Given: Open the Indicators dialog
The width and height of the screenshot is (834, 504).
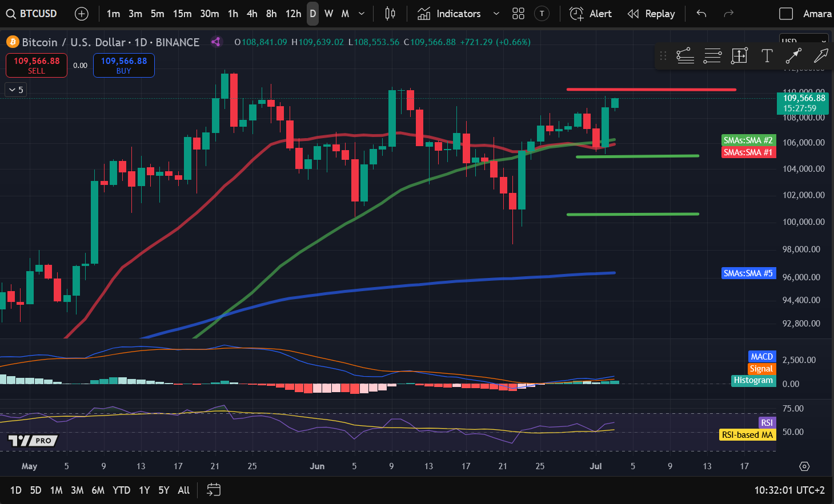Looking at the screenshot, I should 449,14.
